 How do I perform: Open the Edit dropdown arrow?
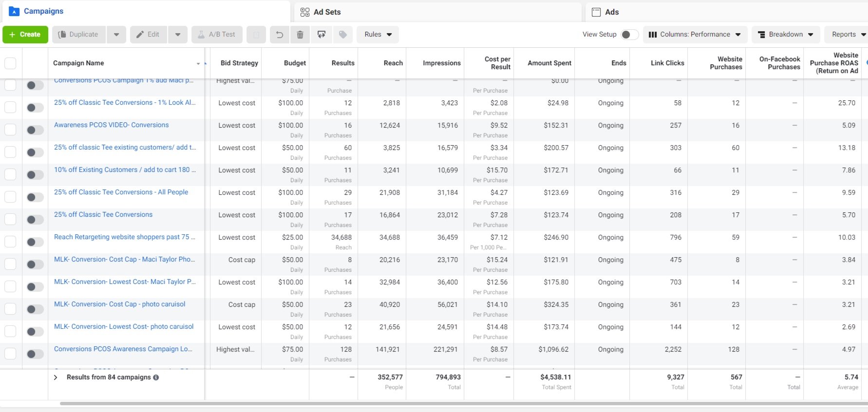[x=178, y=35]
